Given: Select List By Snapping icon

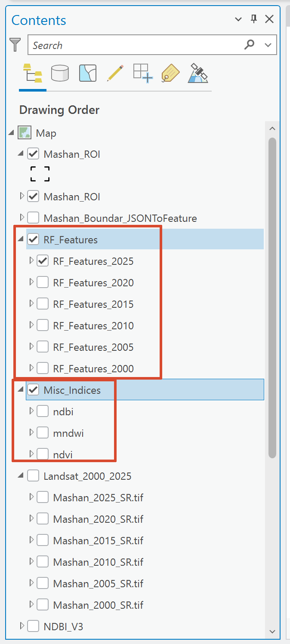Looking at the screenshot, I should click(x=143, y=73).
